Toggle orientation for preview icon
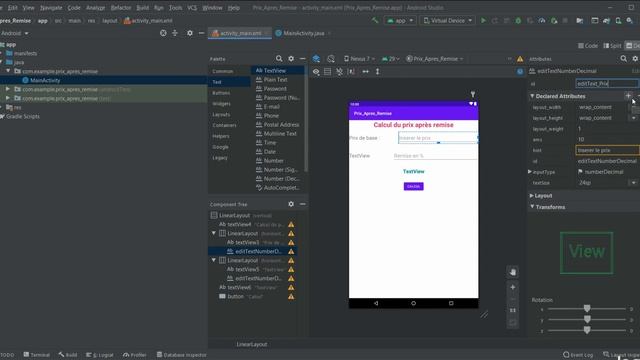 click(331, 59)
